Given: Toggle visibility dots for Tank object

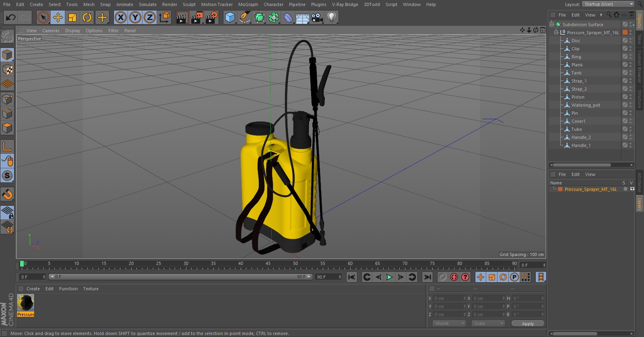Looking at the screenshot, I should click(x=630, y=73).
